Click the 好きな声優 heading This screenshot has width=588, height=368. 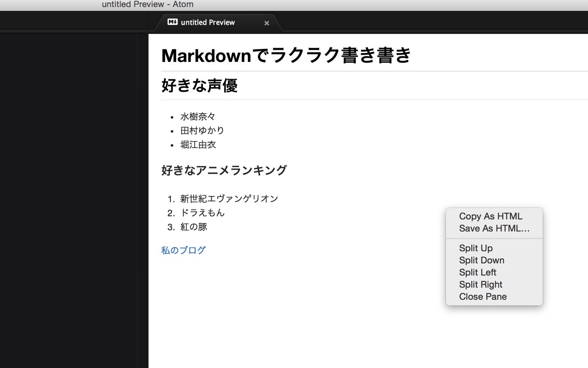(x=199, y=85)
